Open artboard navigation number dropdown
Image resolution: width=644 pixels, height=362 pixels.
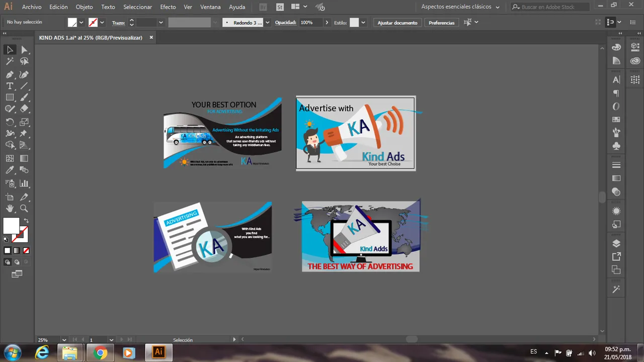coord(112,340)
